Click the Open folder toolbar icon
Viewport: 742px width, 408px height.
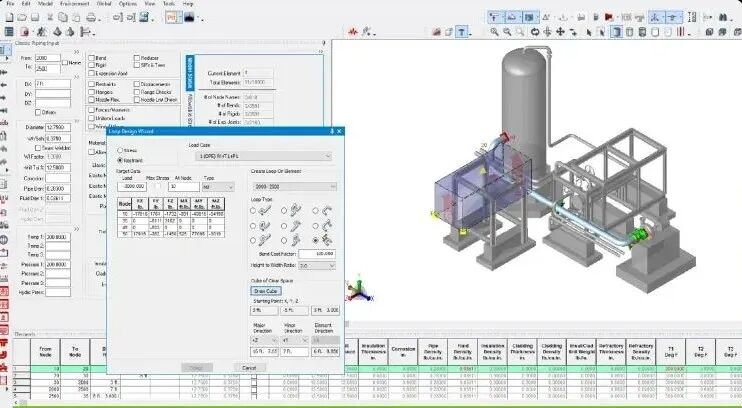22,18
